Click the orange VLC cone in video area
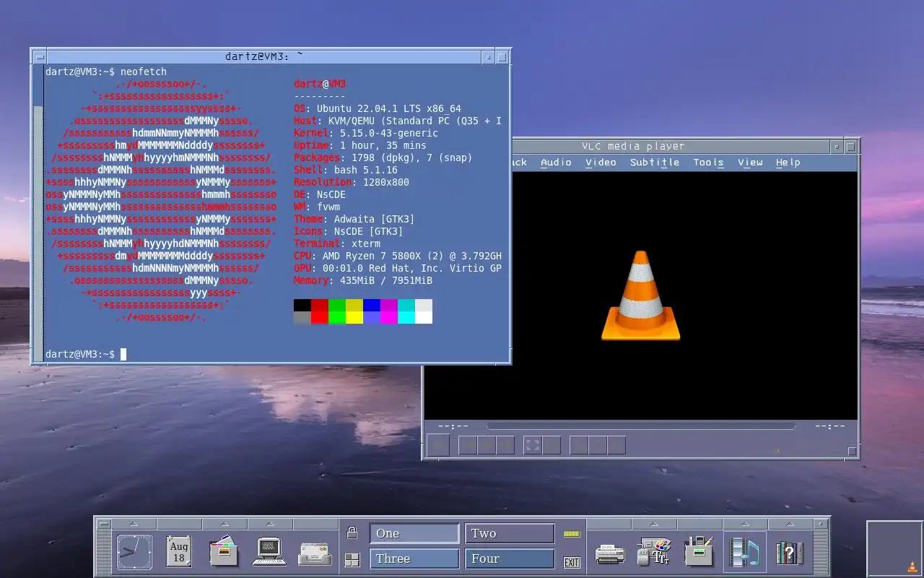Image resolution: width=924 pixels, height=578 pixels. (x=641, y=295)
